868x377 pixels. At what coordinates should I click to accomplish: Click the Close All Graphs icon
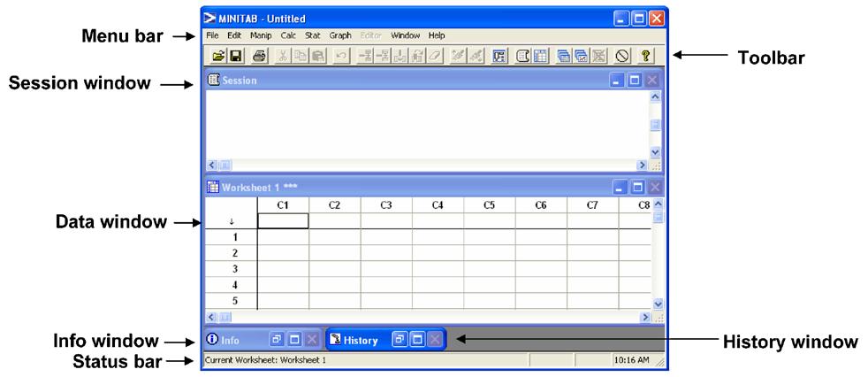(x=598, y=56)
